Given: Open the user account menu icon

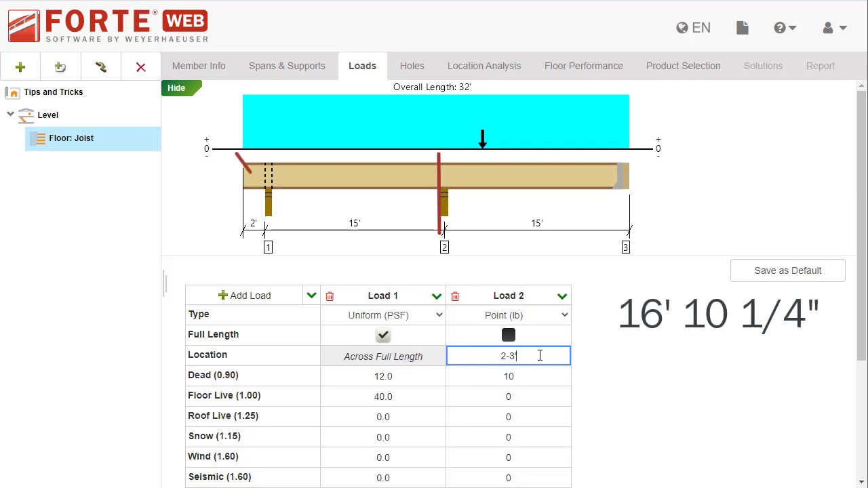Looking at the screenshot, I should coord(834,28).
